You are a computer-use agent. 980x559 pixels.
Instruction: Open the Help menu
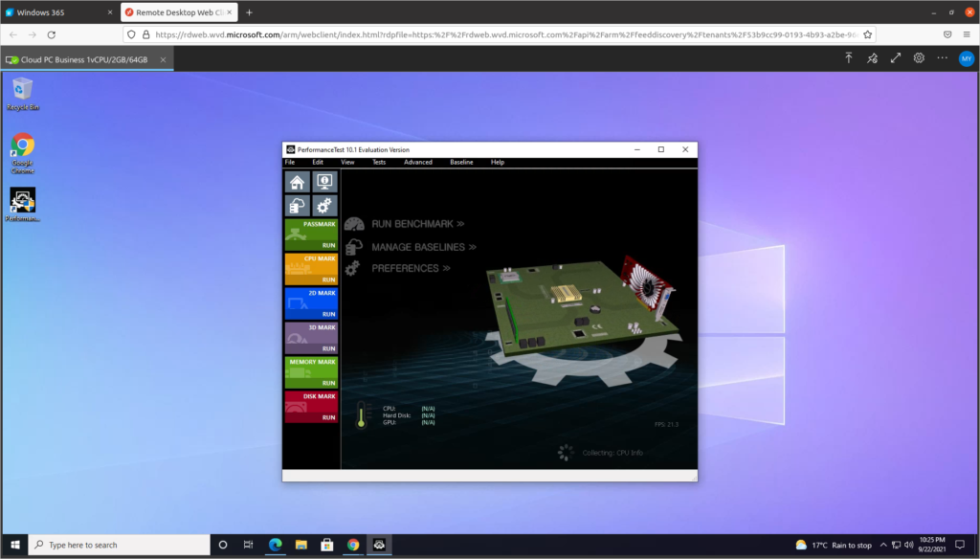(x=498, y=162)
